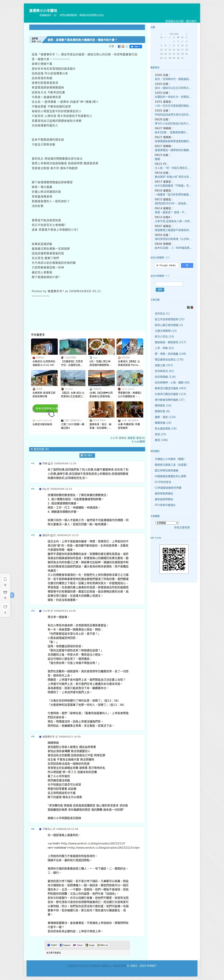Viewport: 224px width, 980px height.
Task: Click the Google search magnifier button
Action: pyautogui.click(x=187, y=265)
